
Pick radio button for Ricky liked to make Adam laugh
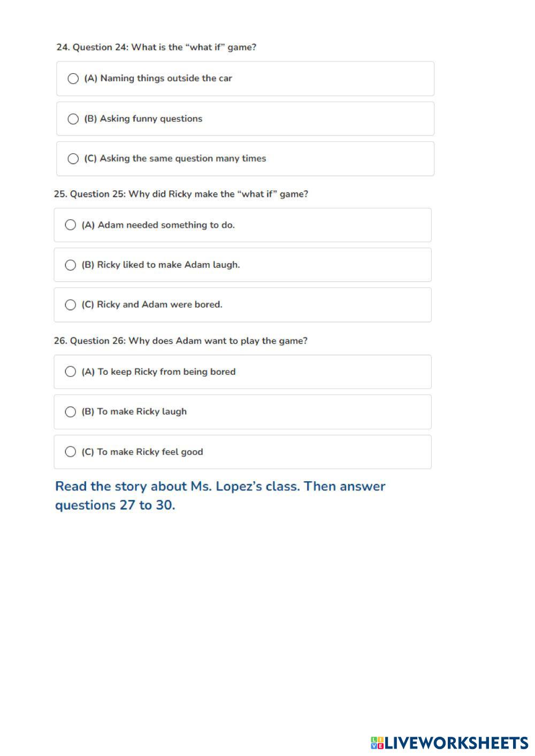click(x=71, y=265)
